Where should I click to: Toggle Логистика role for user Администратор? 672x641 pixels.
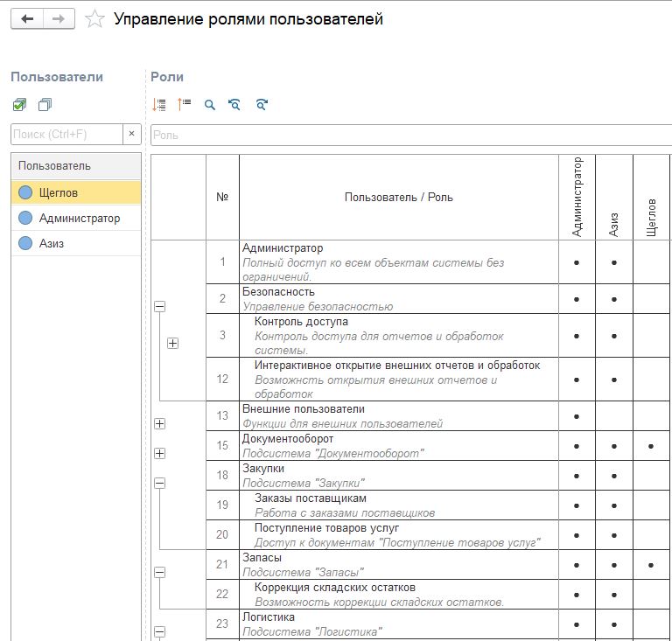[x=577, y=624]
